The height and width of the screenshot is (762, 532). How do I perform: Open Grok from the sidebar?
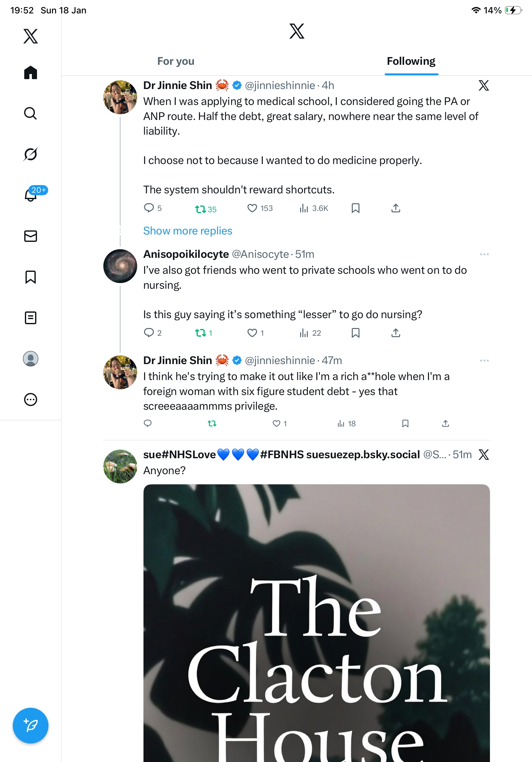(31, 154)
